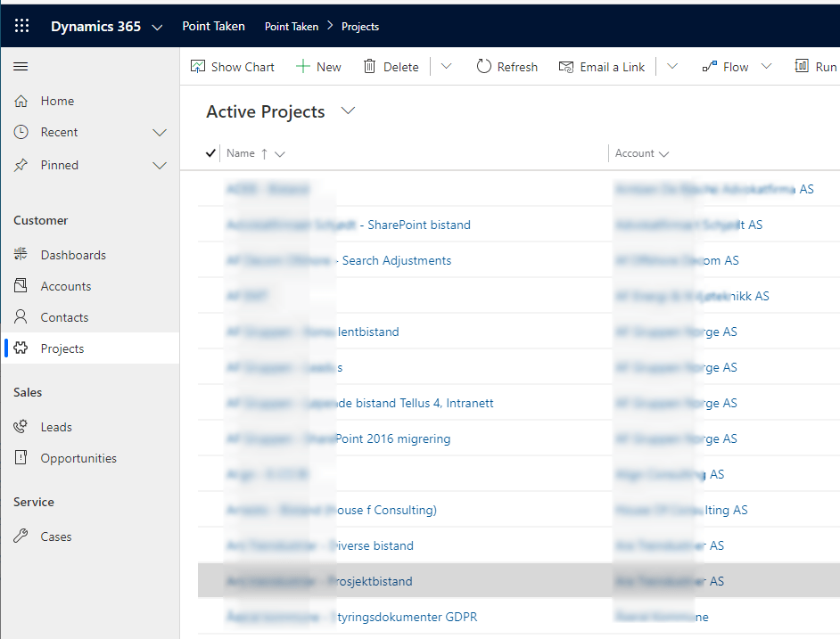This screenshot has width=840, height=639.
Task: Click the Delete trash can button
Action: tap(391, 67)
